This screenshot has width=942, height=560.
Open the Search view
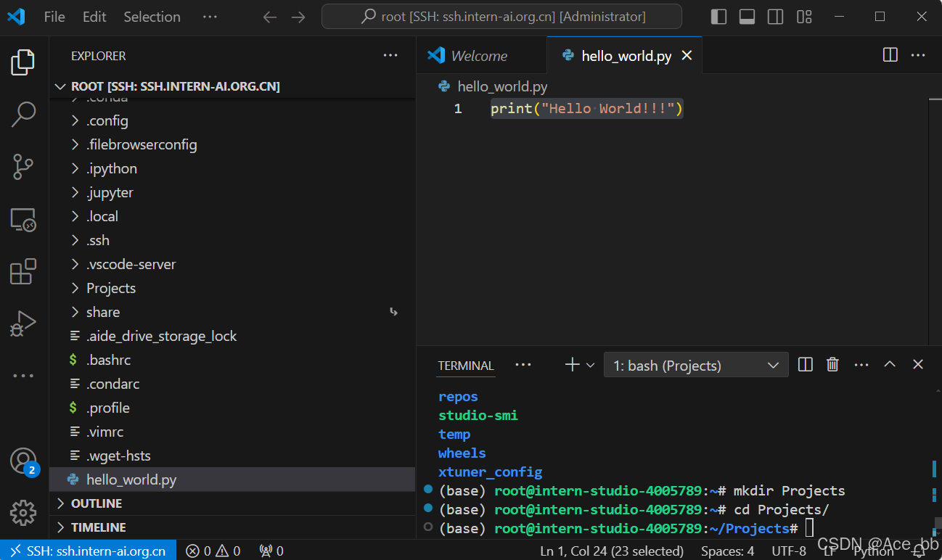point(23,115)
